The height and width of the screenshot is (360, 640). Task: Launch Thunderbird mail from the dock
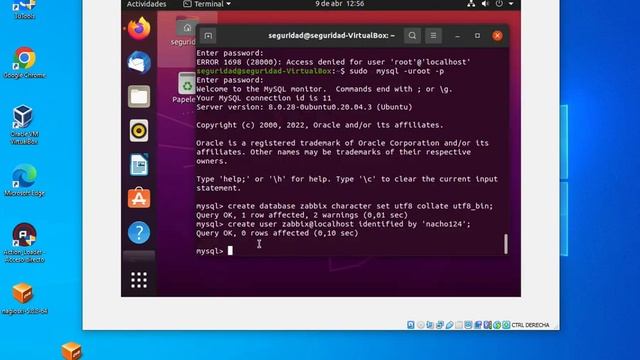coord(139,62)
